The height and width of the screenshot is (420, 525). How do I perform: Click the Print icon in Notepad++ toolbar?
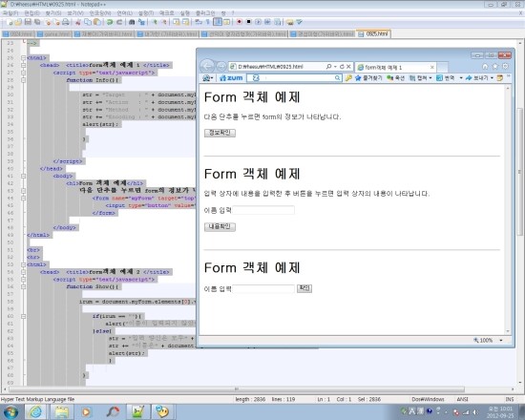(66, 22)
